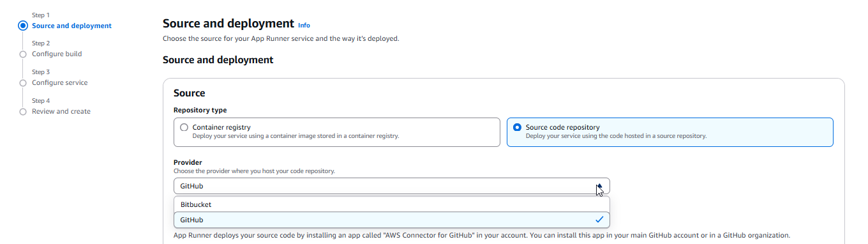Open the Provider dropdown showing GitHub
Viewport: 868px width, 244px height.
click(391, 186)
